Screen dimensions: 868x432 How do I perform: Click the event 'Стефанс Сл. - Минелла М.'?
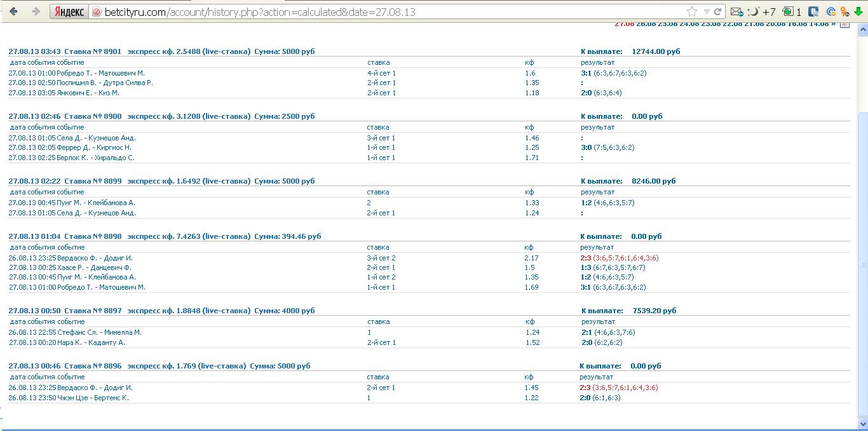pos(99,332)
